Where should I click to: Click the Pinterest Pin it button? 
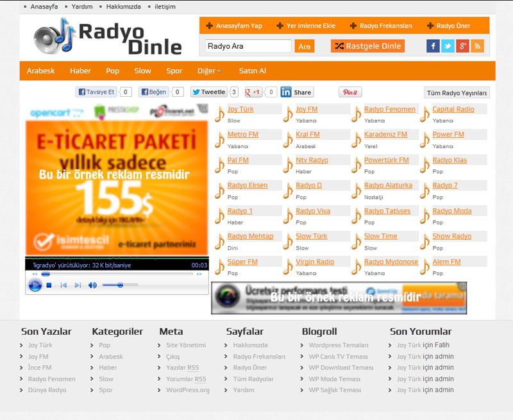point(350,92)
